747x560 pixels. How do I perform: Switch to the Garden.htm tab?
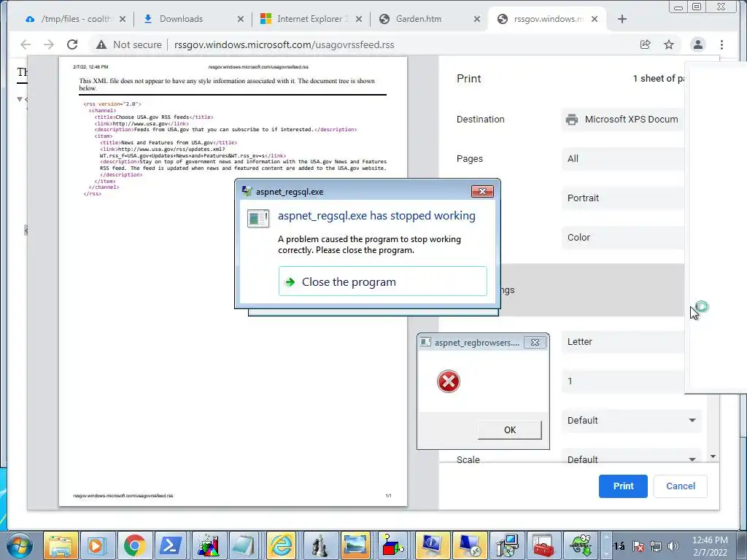[426, 19]
